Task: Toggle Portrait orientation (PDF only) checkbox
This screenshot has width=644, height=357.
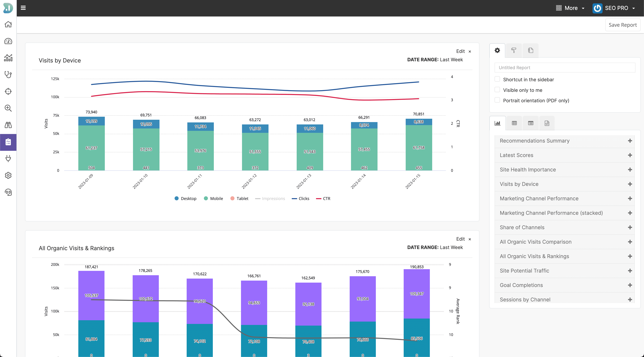Action: [497, 100]
